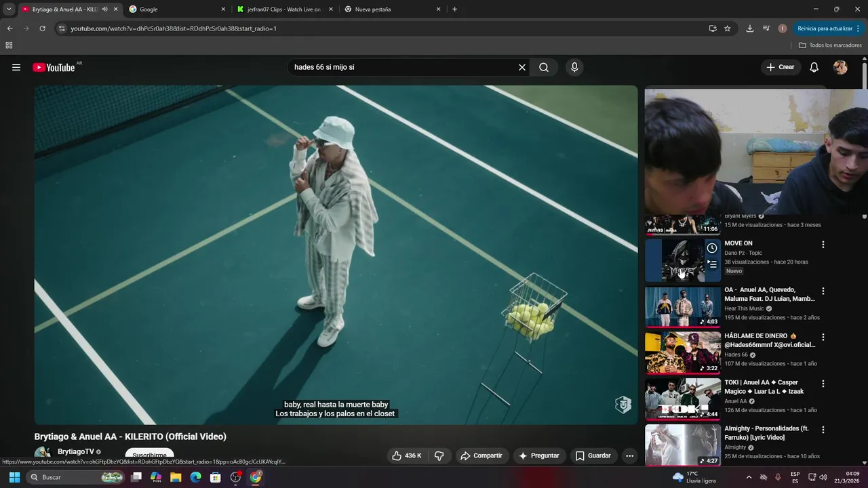868x488 pixels.
Task: Start voice search with microphone
Action: tap(574, 67)
